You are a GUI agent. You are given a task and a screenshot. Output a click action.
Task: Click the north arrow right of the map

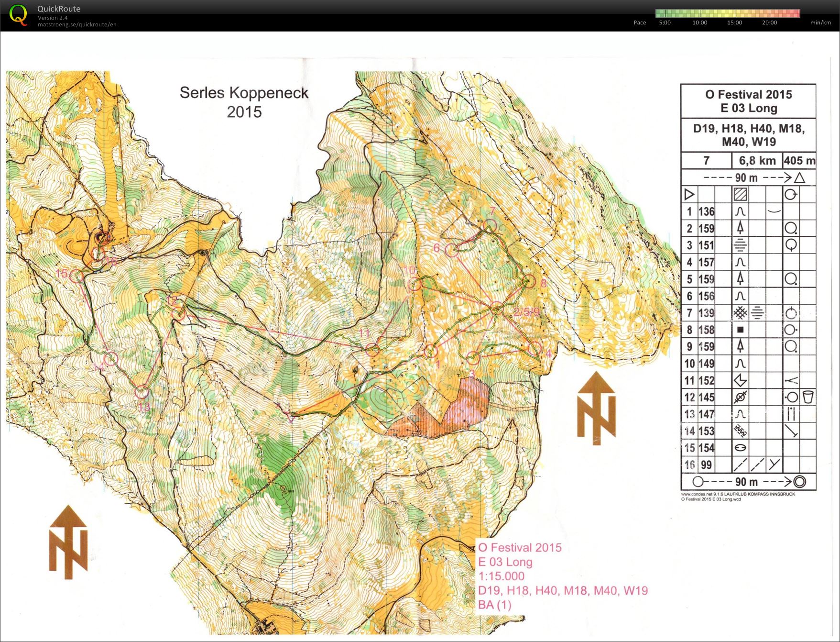coord(596,407)
